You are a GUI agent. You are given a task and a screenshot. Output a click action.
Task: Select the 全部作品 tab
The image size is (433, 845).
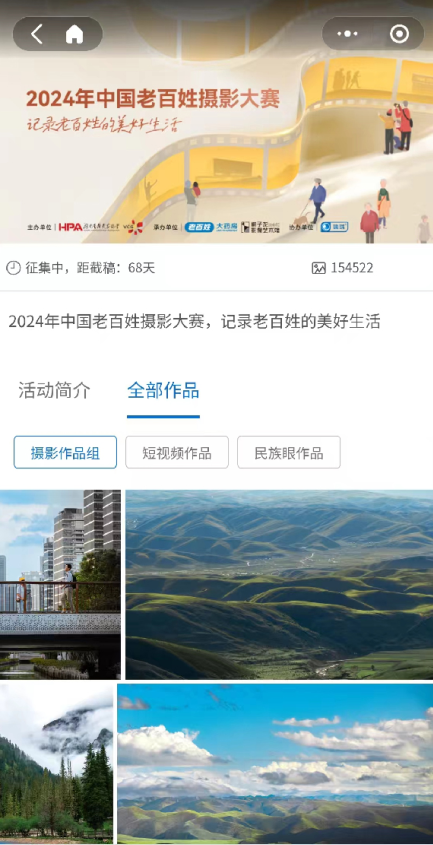[x=163, y=391]
